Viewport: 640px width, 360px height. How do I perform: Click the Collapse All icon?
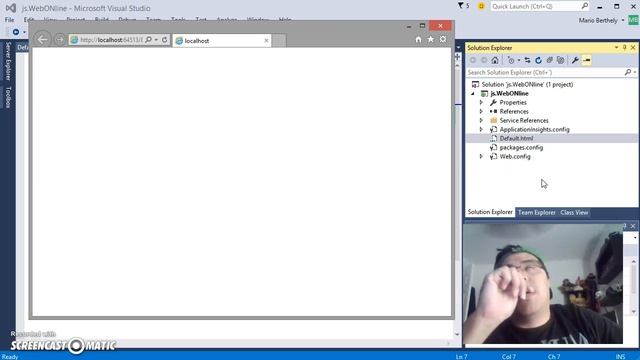(x=549, y=60)
